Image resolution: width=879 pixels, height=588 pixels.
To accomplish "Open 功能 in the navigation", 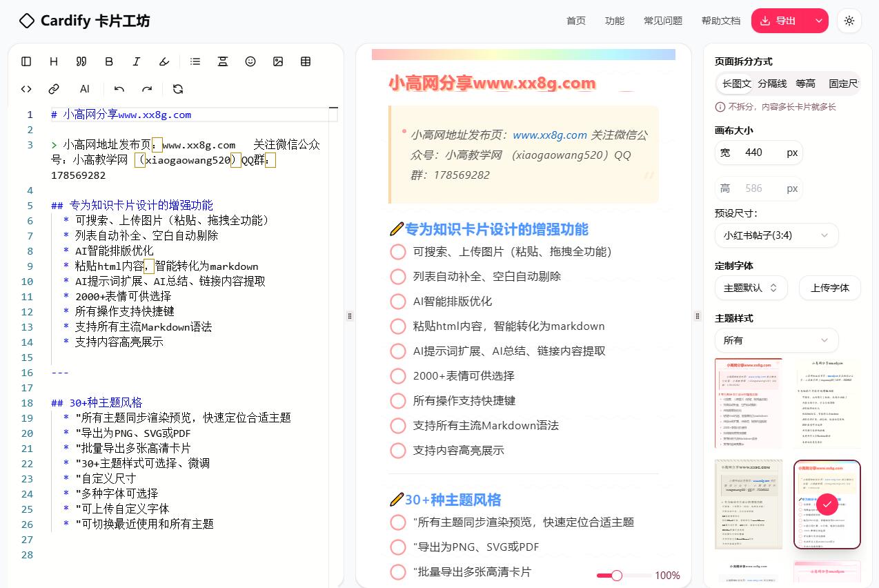I will point(615,21).
